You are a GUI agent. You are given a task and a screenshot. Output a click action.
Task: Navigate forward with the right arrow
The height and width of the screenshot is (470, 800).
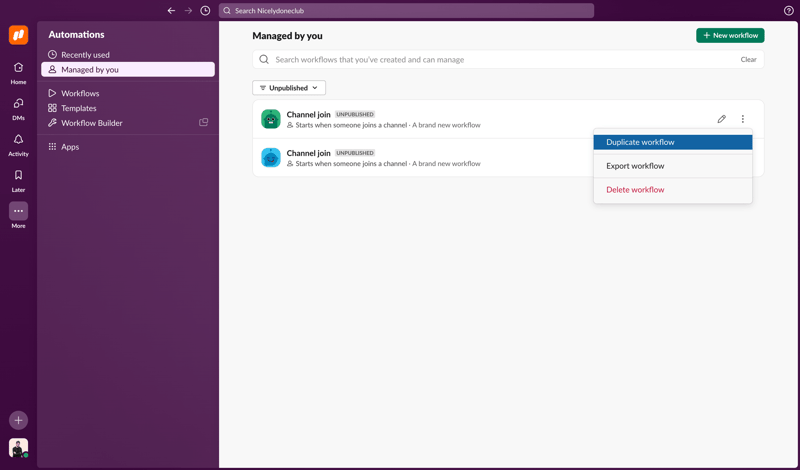click(188, 11)
